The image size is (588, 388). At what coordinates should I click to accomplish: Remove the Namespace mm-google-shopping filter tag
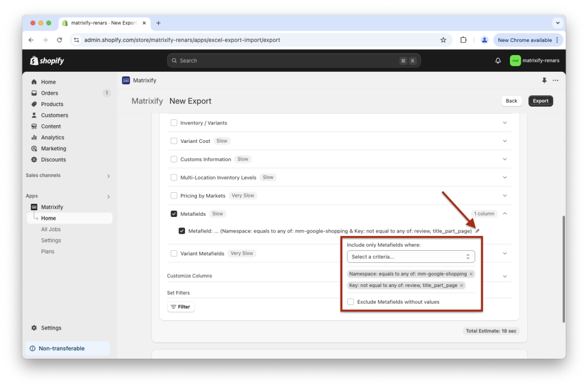(x=471, y=274)
